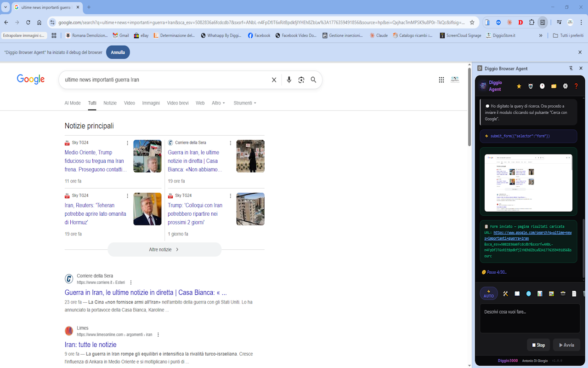
Task: Switch to the Notizie search tab
Action: (x=110, y=103)
